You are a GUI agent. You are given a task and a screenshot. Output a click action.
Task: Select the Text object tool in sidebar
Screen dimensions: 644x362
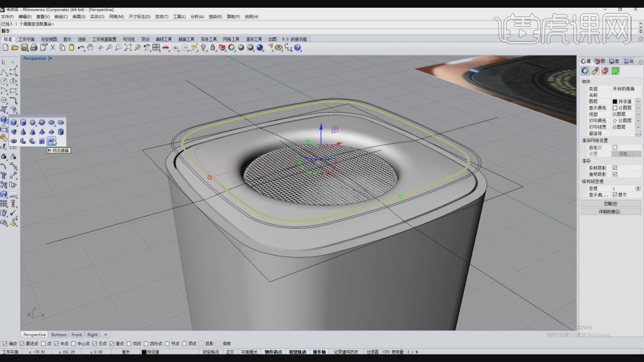(x=4, y=175)
